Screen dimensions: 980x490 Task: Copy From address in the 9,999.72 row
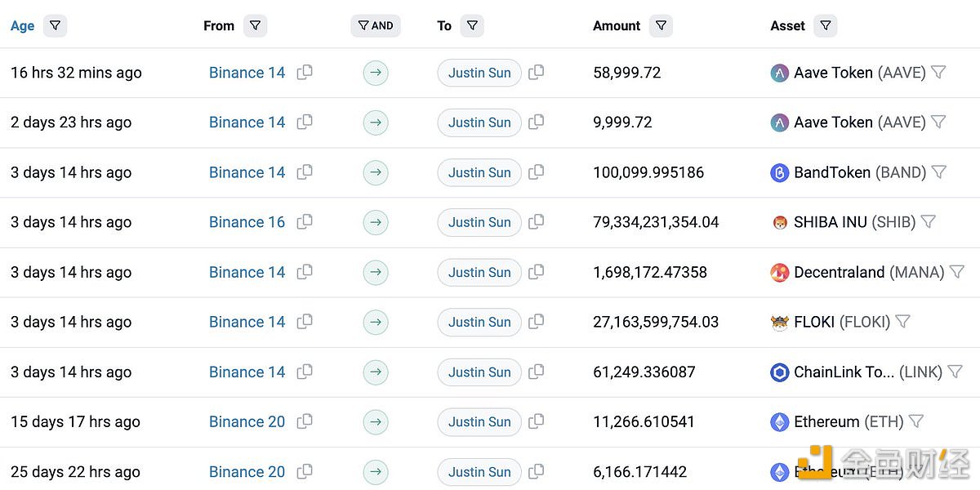[x=305, y=122]
